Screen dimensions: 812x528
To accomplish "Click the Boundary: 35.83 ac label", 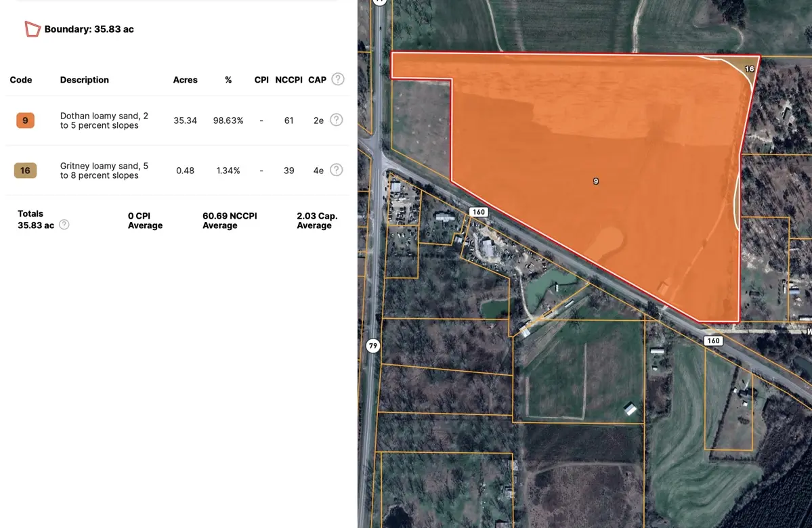I will point(89,29).
